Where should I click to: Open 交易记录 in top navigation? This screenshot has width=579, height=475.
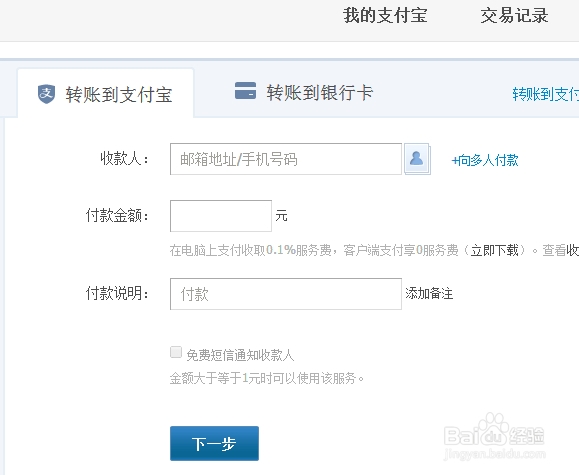514,16
